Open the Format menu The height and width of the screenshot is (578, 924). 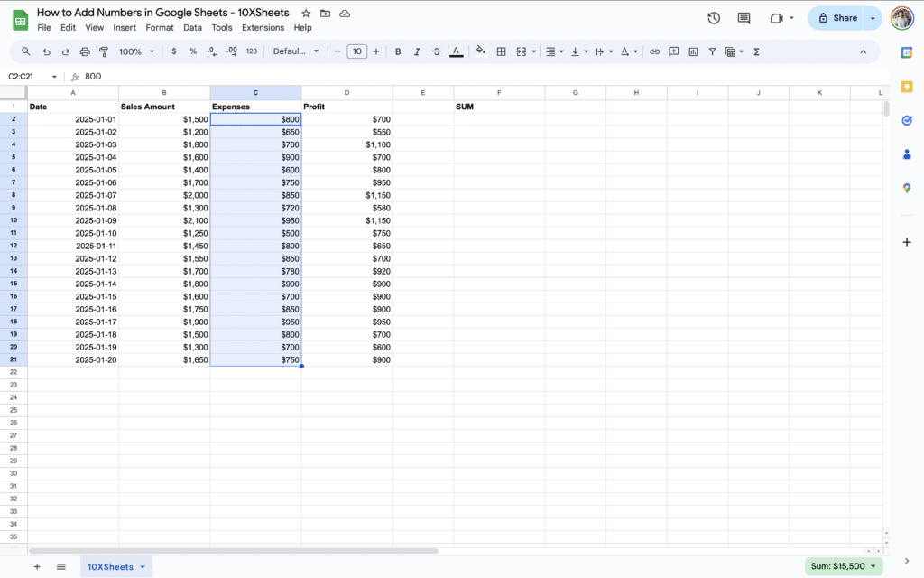coord(160,27)
